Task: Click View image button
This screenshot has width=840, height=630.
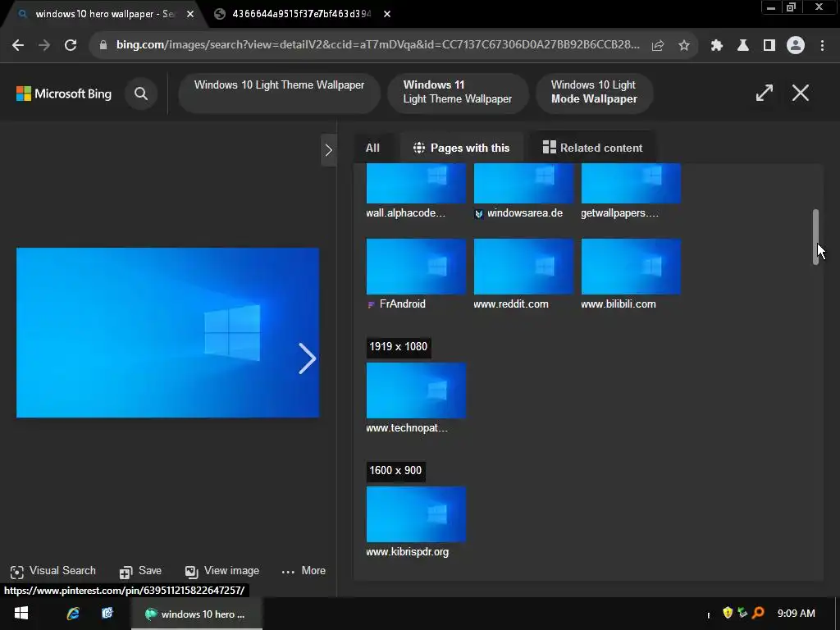Action: tap(221, 572)
